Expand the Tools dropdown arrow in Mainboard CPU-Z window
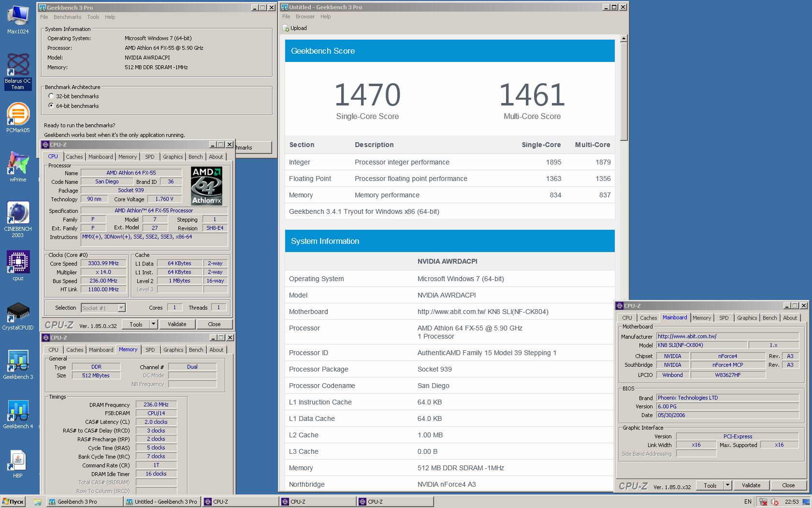812x508 pixels. tap(727, 485)
